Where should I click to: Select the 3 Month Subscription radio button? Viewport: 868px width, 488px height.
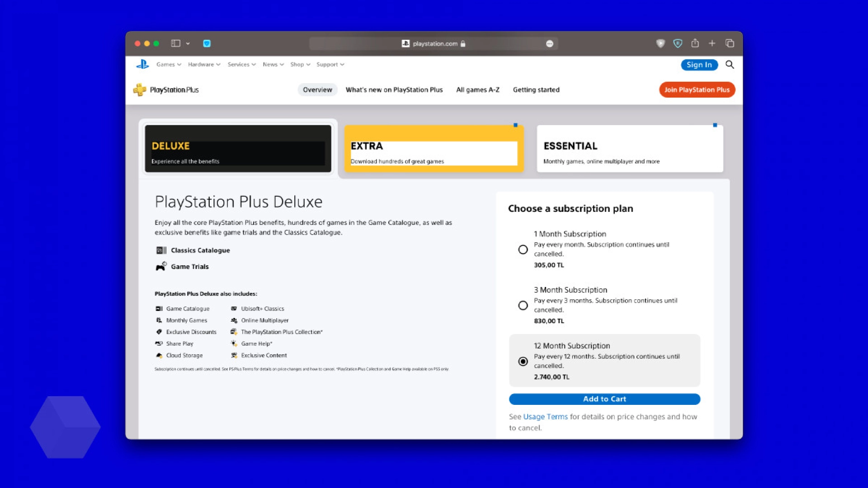point(523,305)
